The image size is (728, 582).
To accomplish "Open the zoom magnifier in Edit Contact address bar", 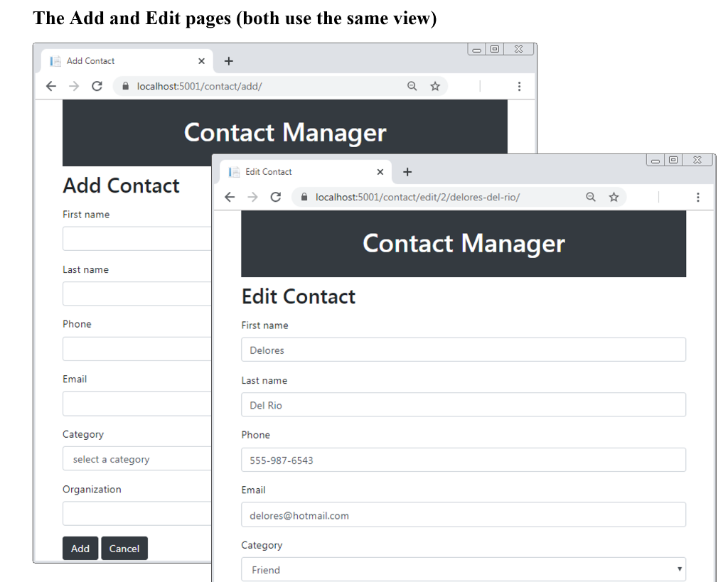I will click(x=591, y=197).
